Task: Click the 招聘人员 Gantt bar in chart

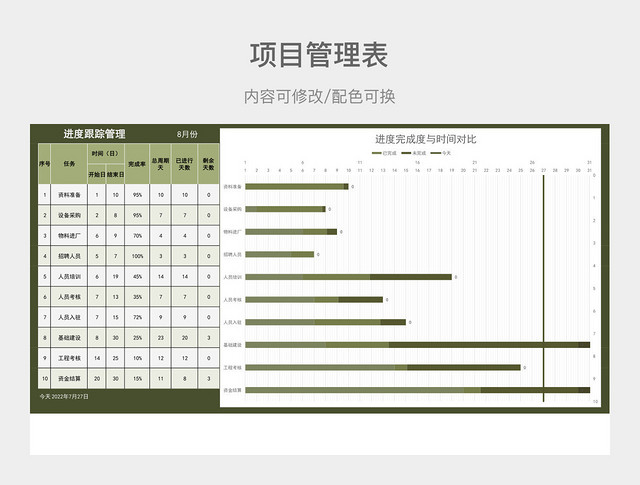Action: pos(280,254)
